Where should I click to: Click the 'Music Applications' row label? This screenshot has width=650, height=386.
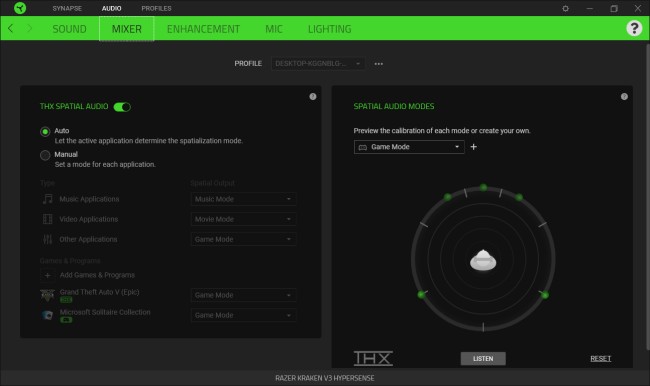89,199
